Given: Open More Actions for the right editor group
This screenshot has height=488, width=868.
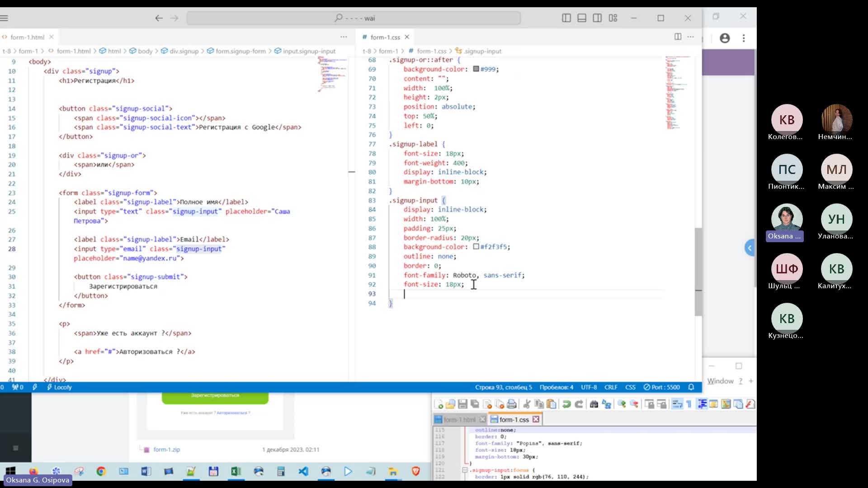Looking at the screenshot, I should tap(690, 37).
